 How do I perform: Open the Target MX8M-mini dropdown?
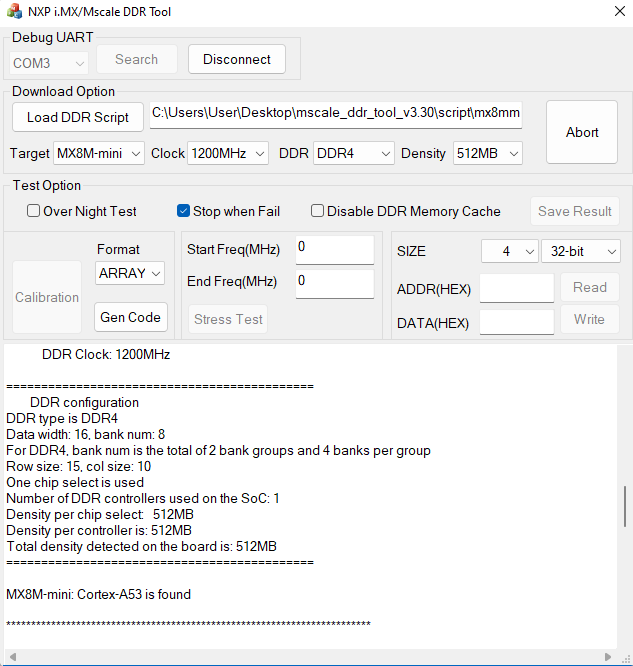click(99, 153)
